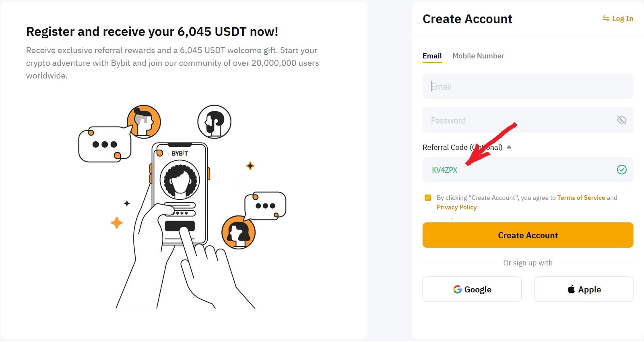The image size is (644, 342).
Task: Click the orange male avatar illustration
Action: pyautogui.click(x=144, y=122)
